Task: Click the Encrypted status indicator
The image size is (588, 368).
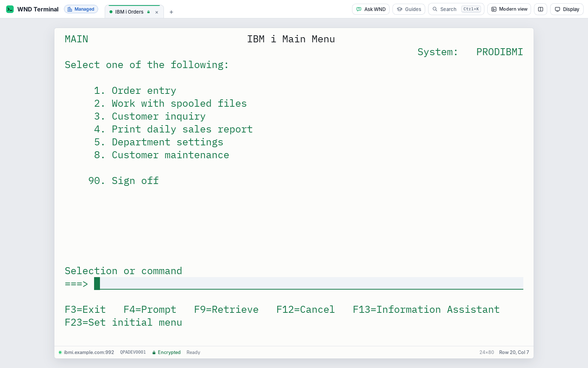Action: point(166,352)
